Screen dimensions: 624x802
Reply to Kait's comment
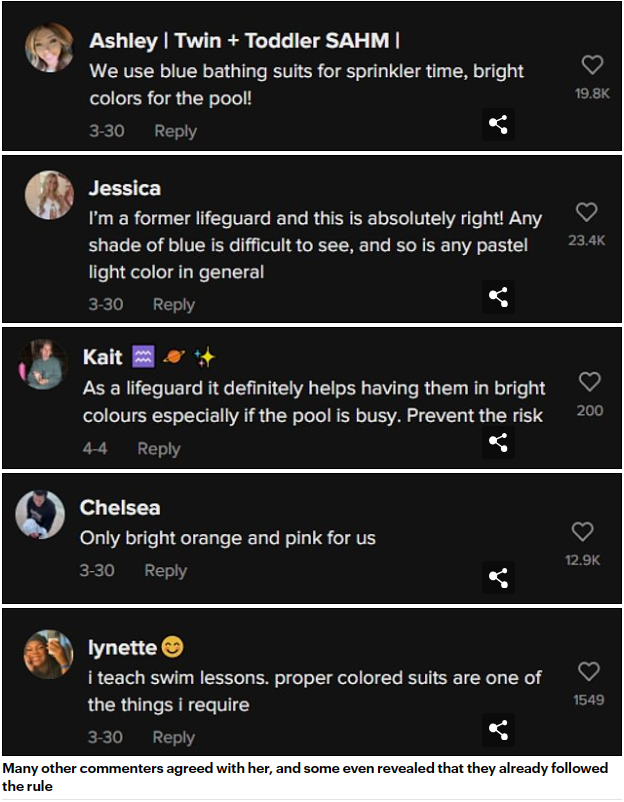158,449
